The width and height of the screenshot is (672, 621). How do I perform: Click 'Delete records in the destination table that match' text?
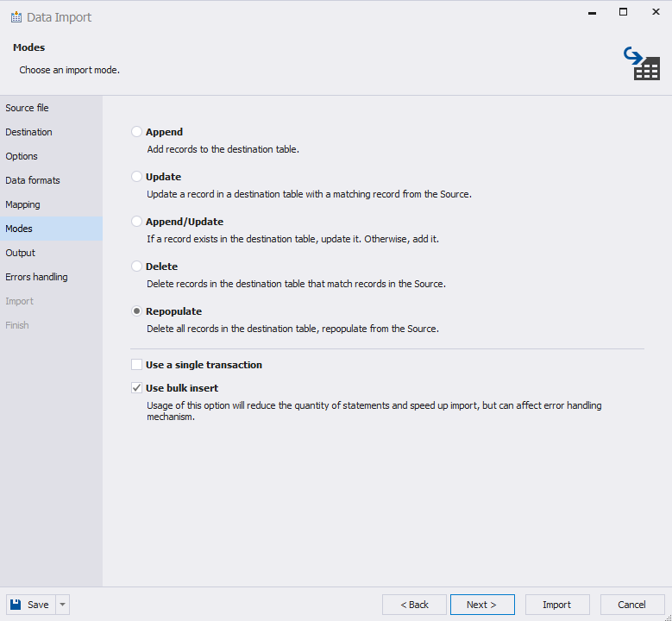pyautogui.click(x=296, y=284)
